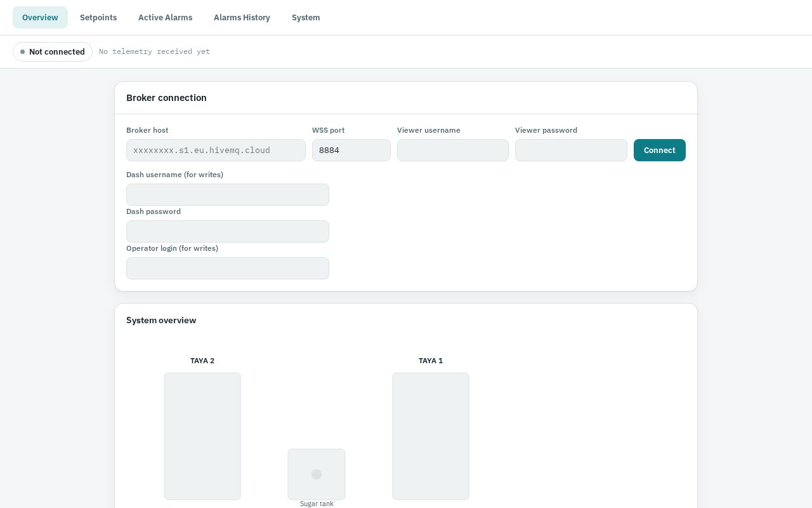Focus the Broker host input field
This screenshot has width=812, height=508.
216,150
